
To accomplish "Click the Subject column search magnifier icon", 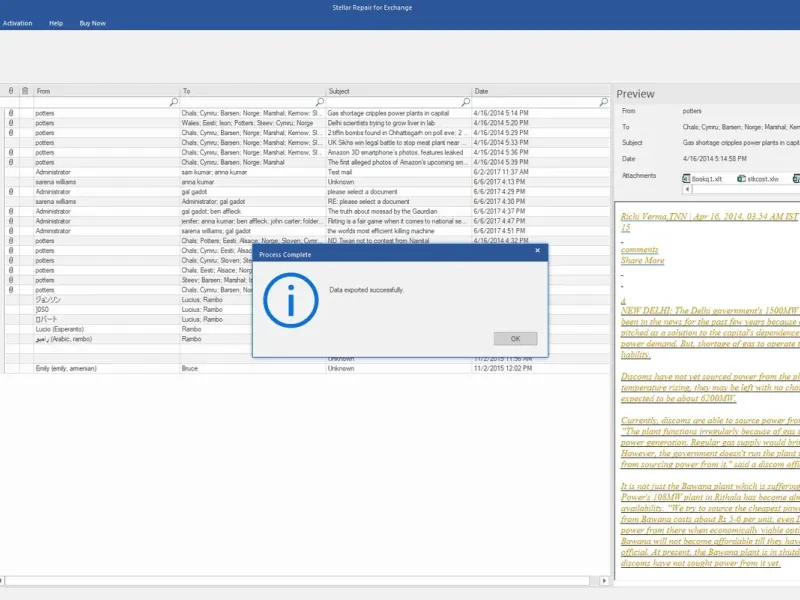I will (x=465, y=102).
